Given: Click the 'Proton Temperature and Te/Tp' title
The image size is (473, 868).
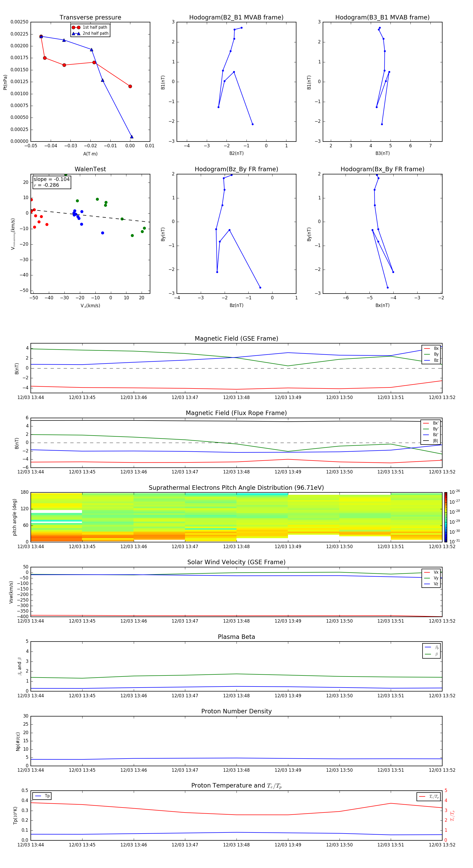Looking at the screenshot, I should click(x=236, y=785).
